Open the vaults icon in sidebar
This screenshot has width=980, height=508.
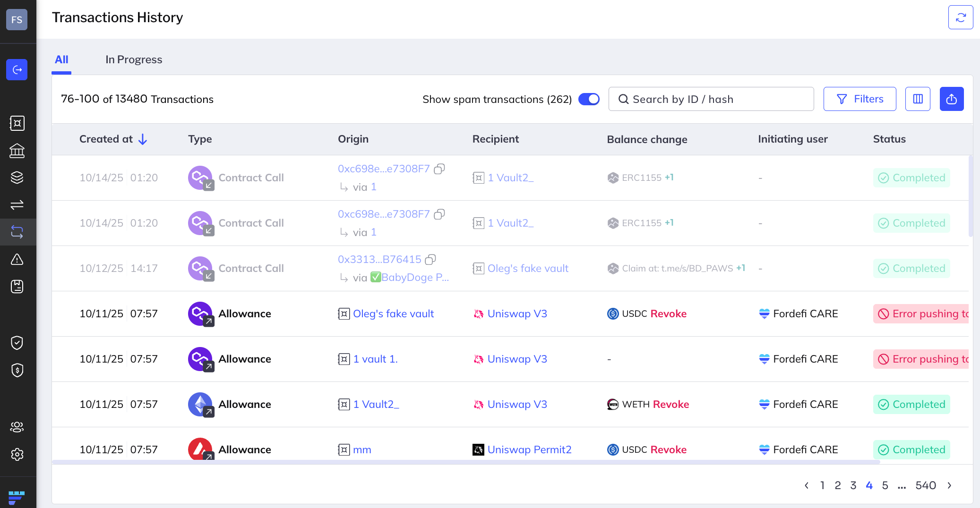(x=17, y=123)
